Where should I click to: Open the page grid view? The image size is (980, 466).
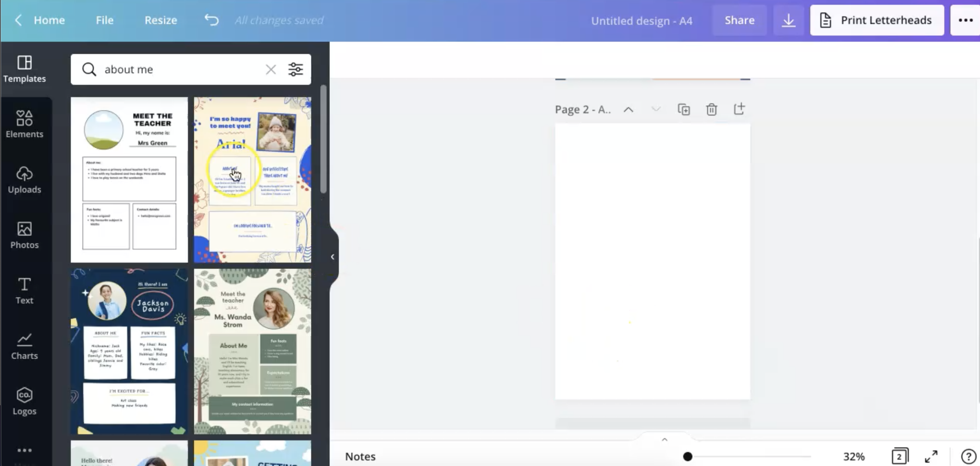click(900, 456)
